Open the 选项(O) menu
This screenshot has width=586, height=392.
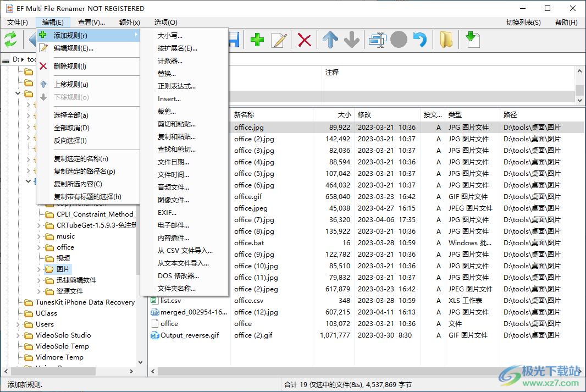point(165,23)
